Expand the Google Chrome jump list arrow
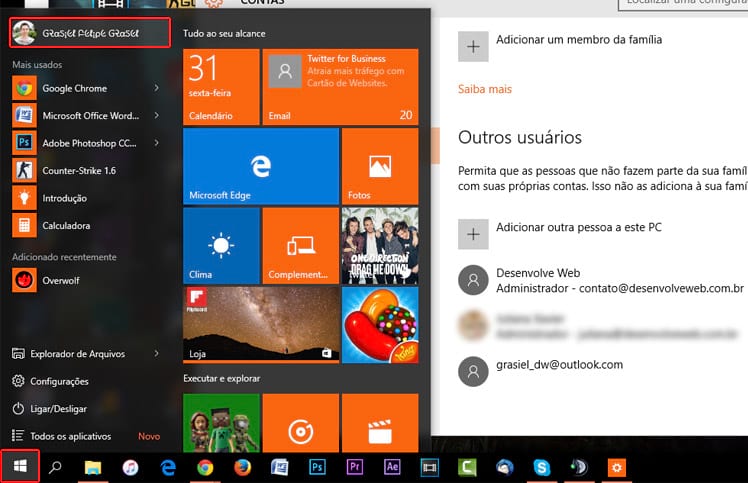The image size is (748, 483). 156,88
